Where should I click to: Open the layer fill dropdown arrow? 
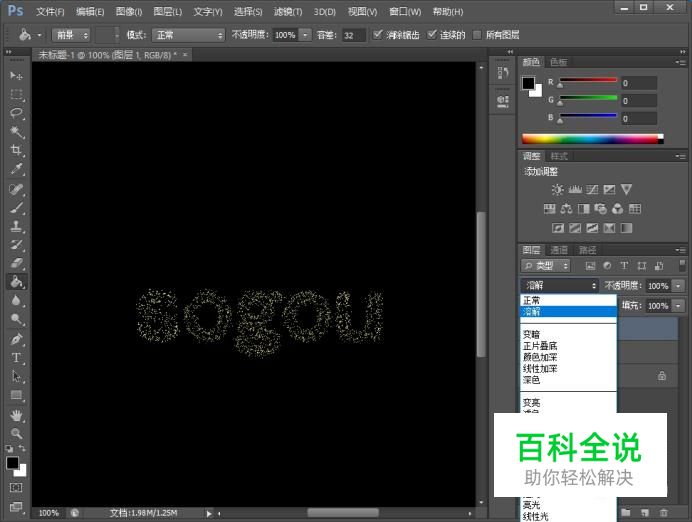(x=678, y=305)
